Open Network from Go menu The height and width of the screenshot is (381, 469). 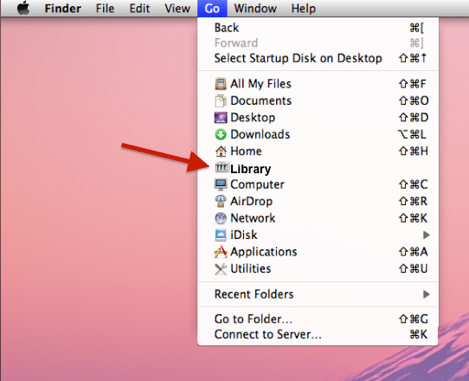click(x=318, y=218)
